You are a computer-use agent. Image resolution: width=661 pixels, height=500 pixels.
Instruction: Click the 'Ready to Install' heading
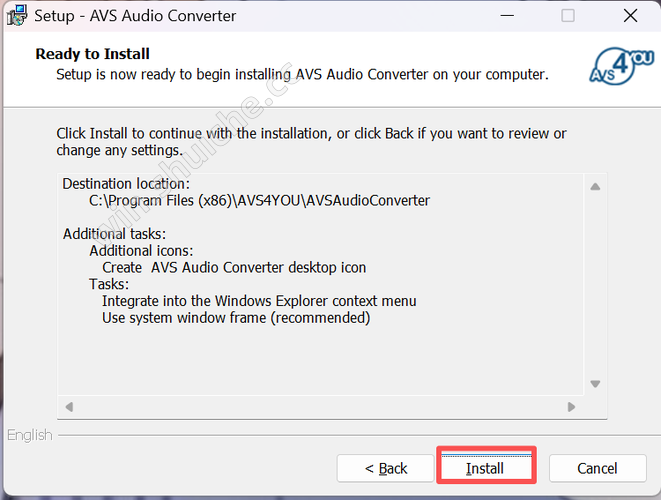92,54
